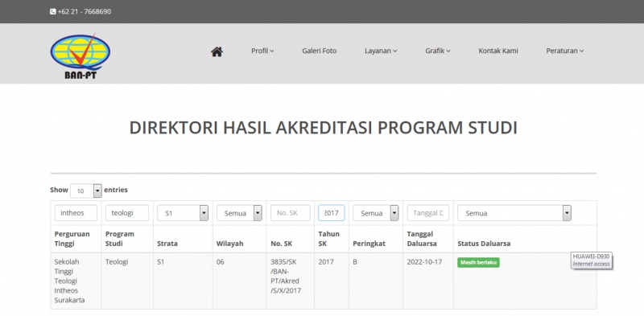
Task: Click the home icon in navigation
Action: tap(217, 51)
